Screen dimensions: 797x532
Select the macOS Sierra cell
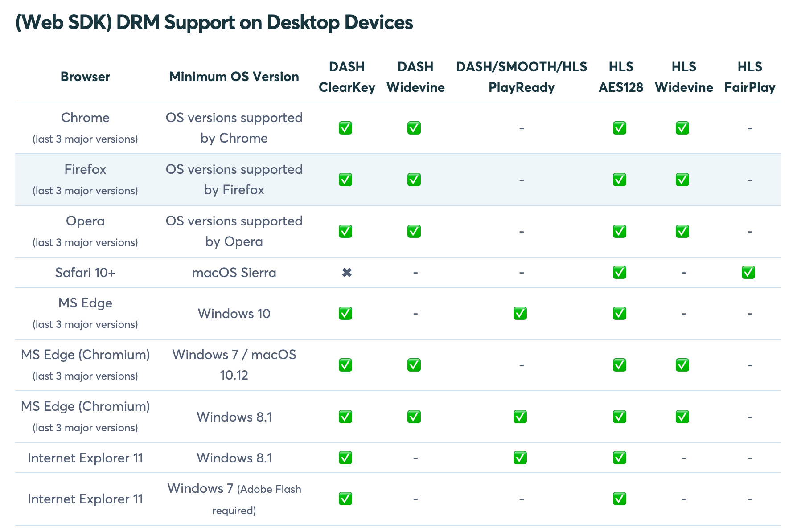[234, 273]
